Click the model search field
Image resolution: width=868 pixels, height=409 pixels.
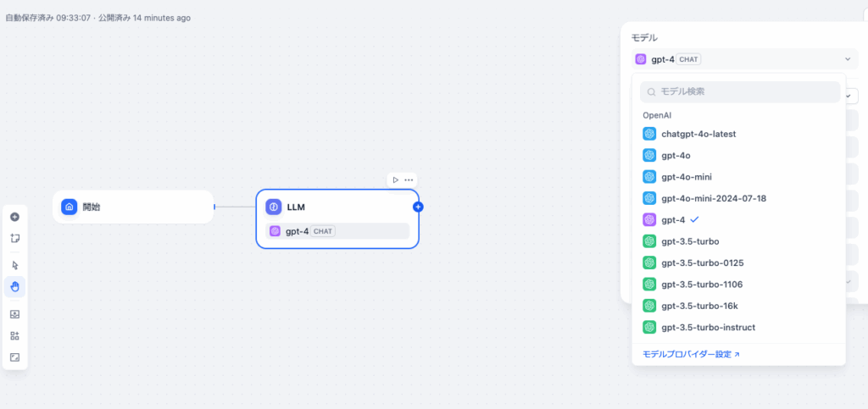tap(740, 91)
